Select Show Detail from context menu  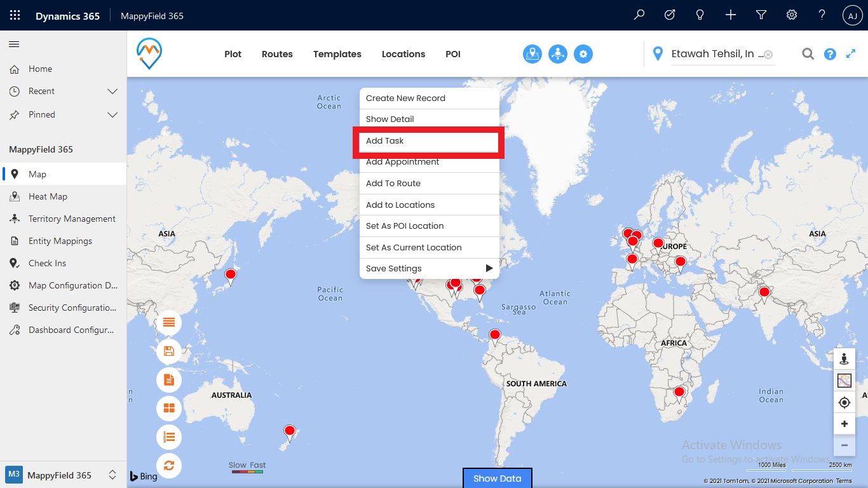tap(430, 119)
